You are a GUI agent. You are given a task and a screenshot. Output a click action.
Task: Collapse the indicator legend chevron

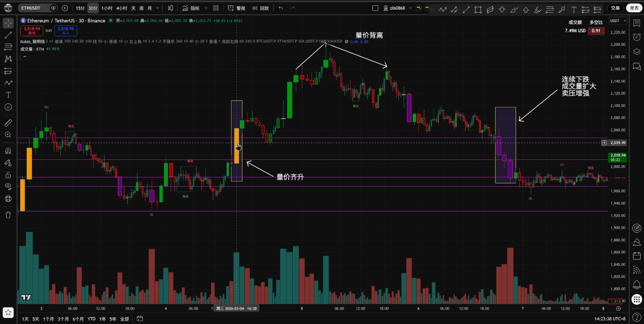click(x=25, y=57)
